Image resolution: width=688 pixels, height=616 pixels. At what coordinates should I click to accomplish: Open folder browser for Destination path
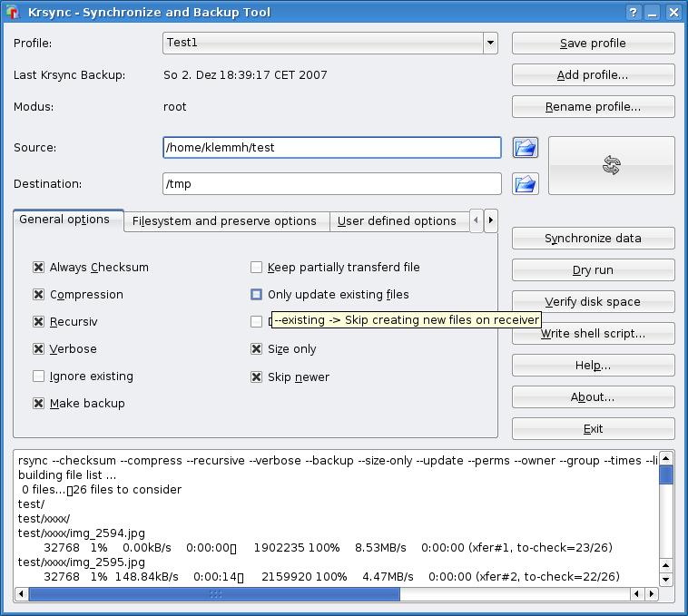(x=526, y=183)
